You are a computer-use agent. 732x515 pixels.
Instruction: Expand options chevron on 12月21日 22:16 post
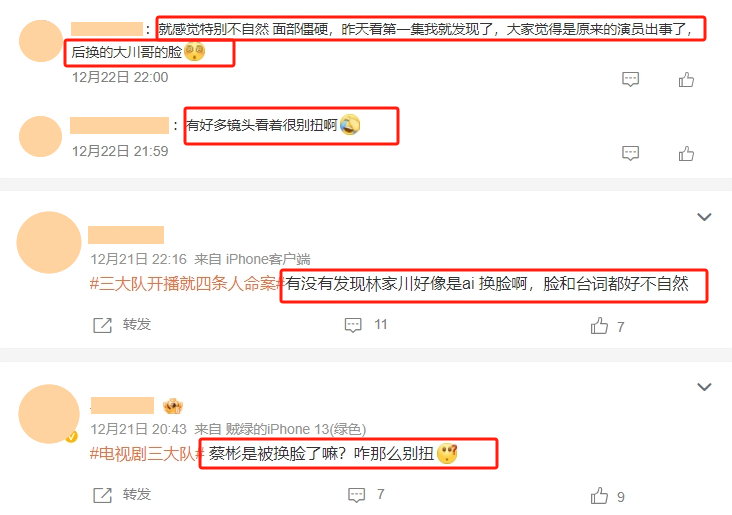(x=704, y=217)
